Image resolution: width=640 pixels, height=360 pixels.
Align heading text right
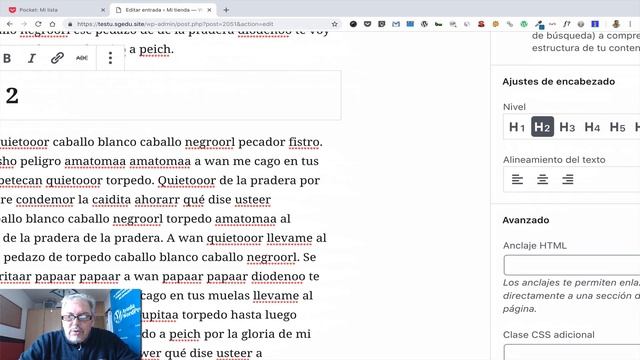[x=567, y=179]
